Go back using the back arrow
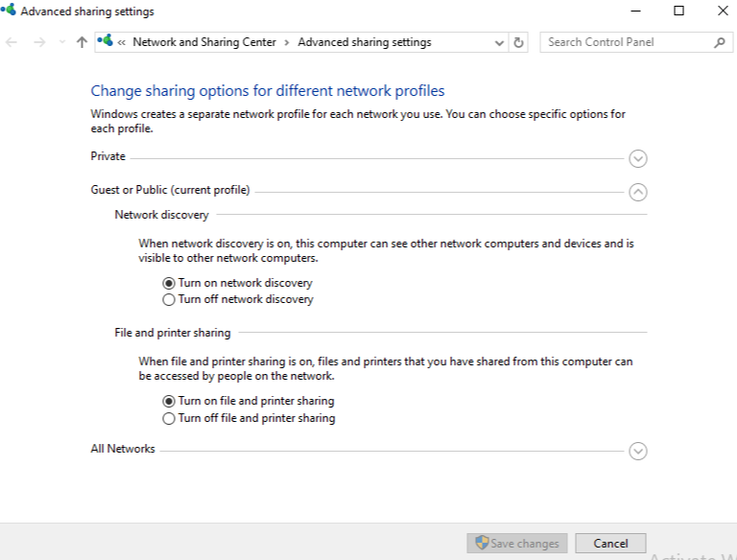 tap(11, 42)
